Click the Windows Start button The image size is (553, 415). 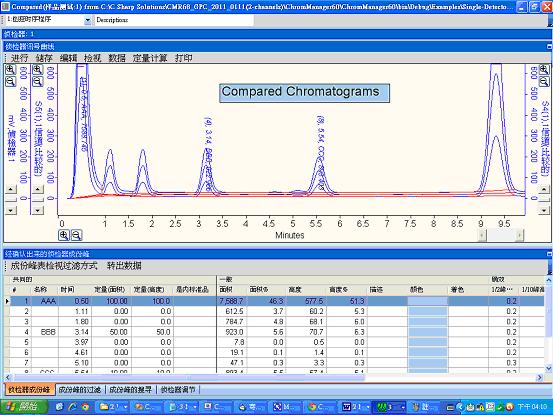click(24, 407)
